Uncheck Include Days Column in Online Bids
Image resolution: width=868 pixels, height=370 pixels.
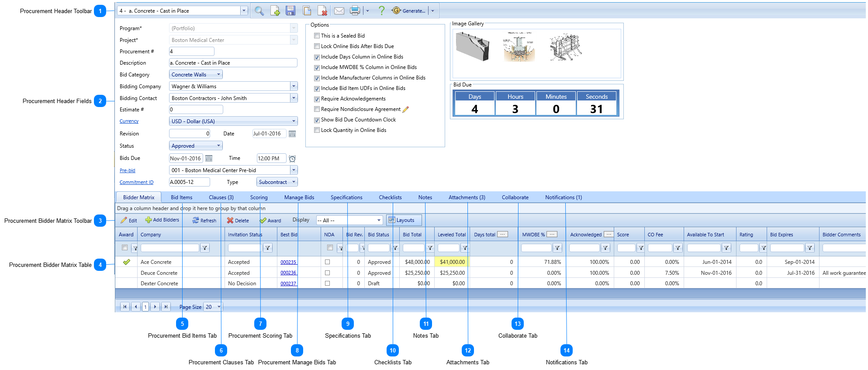317,57
